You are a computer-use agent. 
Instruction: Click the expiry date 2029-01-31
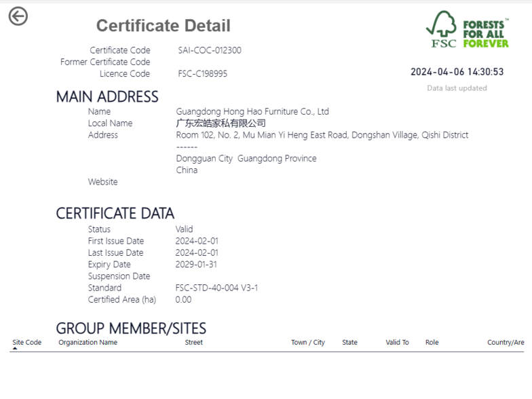click(x=196, y=265)
